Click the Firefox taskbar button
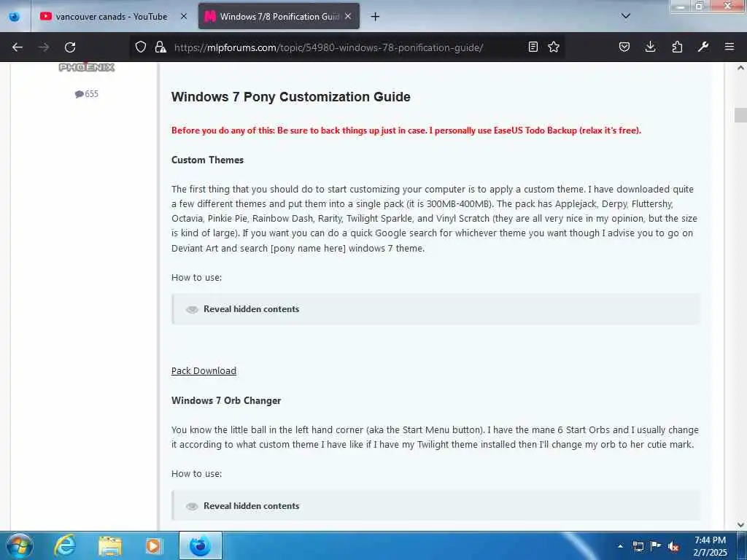 (x=201, y=545)
